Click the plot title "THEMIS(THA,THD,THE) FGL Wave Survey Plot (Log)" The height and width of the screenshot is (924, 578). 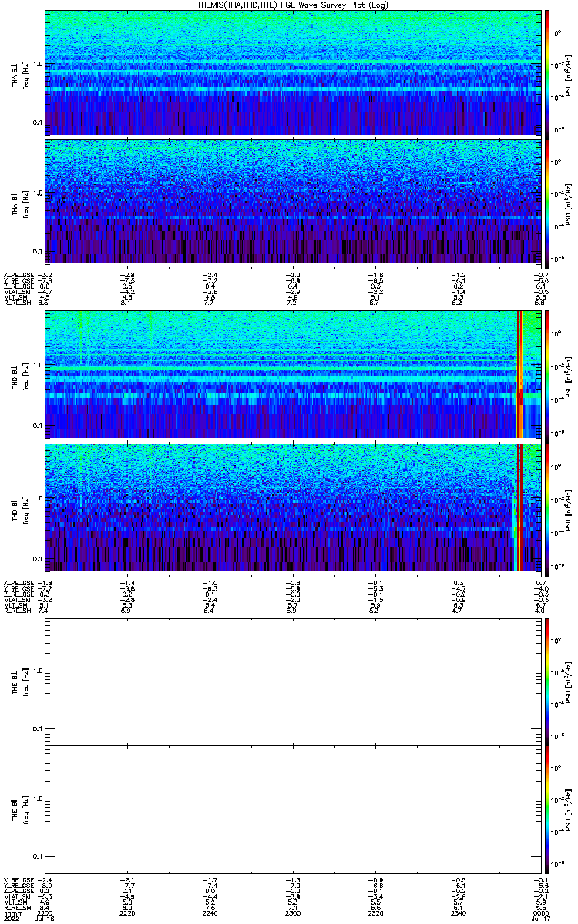(x=292, y=5)
